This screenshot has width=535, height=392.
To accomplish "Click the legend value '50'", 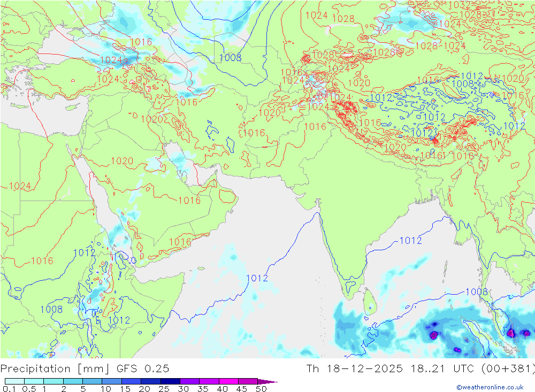I will pos(261,389).
